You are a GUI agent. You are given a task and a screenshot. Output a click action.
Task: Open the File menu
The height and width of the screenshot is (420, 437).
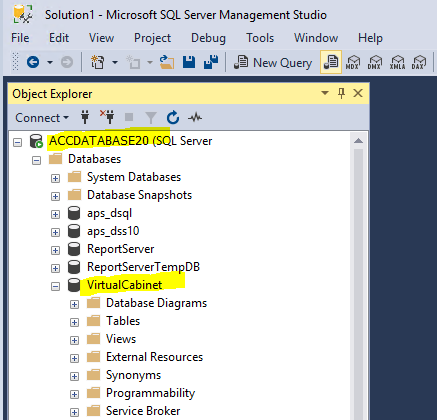click(20, 38)
